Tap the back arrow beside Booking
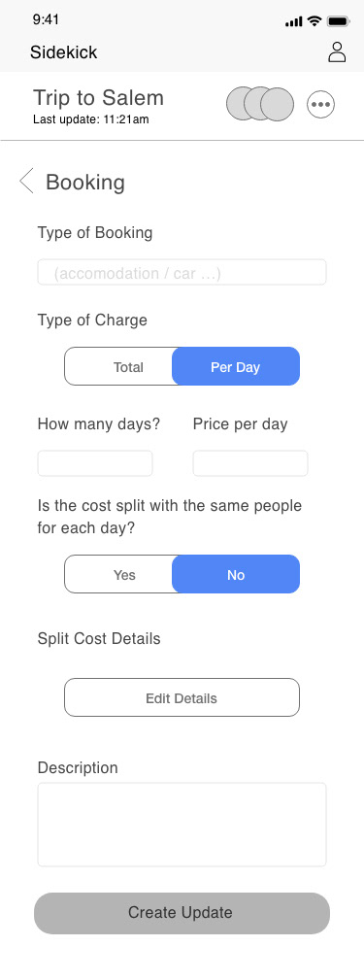 (26, 182)
